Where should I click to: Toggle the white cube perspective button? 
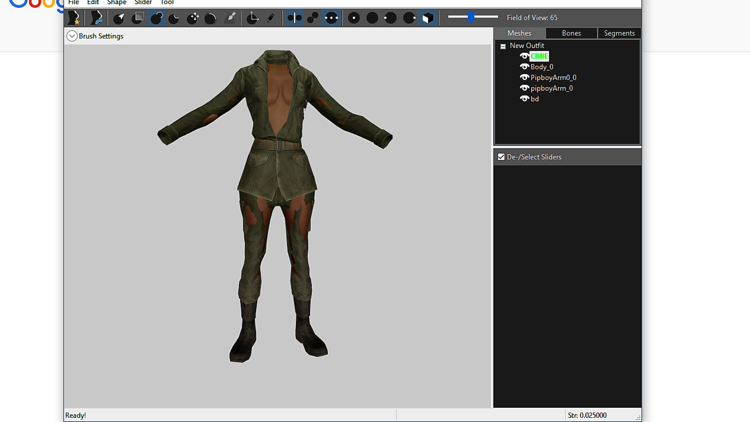coord(428,18)
